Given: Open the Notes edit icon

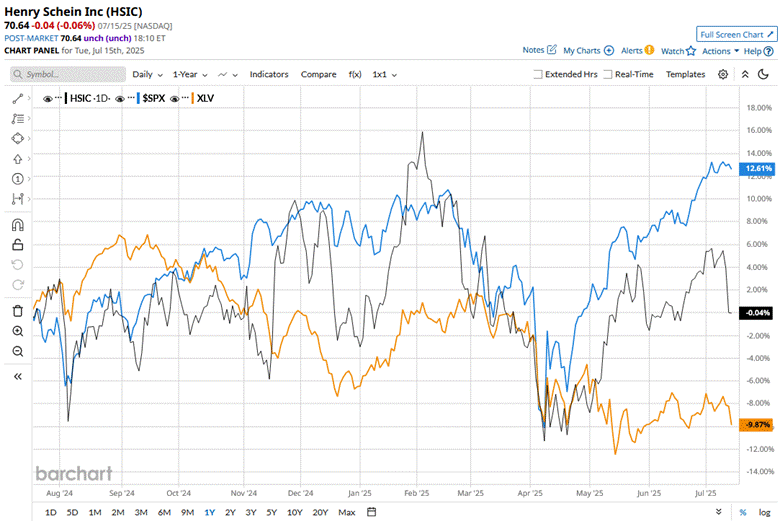Looking at the screenshot, I should point(552,49).
